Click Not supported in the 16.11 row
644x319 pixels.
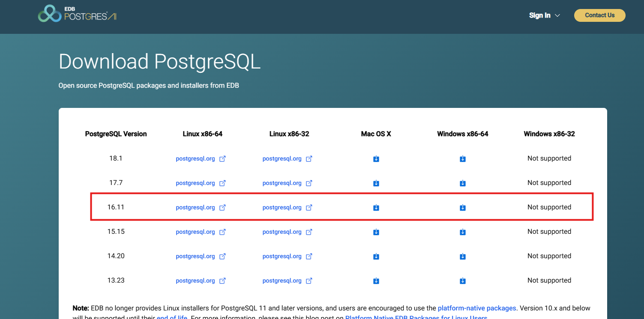click(549, 207)
